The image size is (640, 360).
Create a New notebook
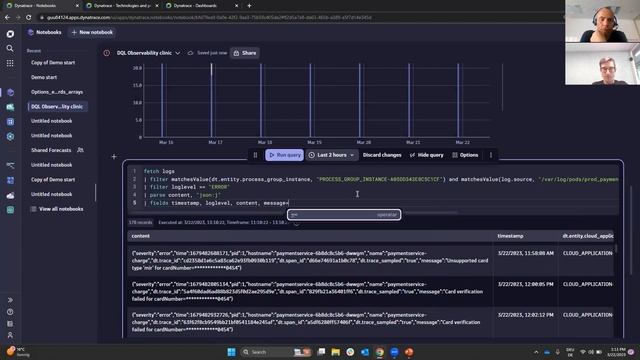[92, 32]
